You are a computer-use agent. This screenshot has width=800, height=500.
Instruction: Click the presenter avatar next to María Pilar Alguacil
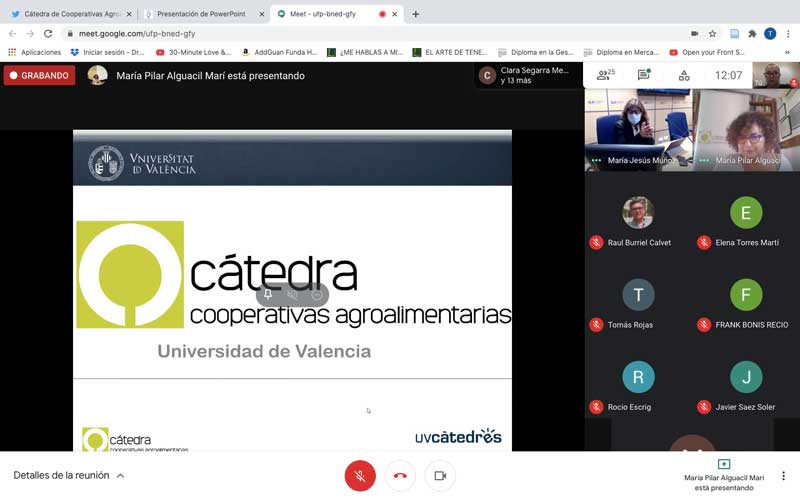click(x=97, y=76)
